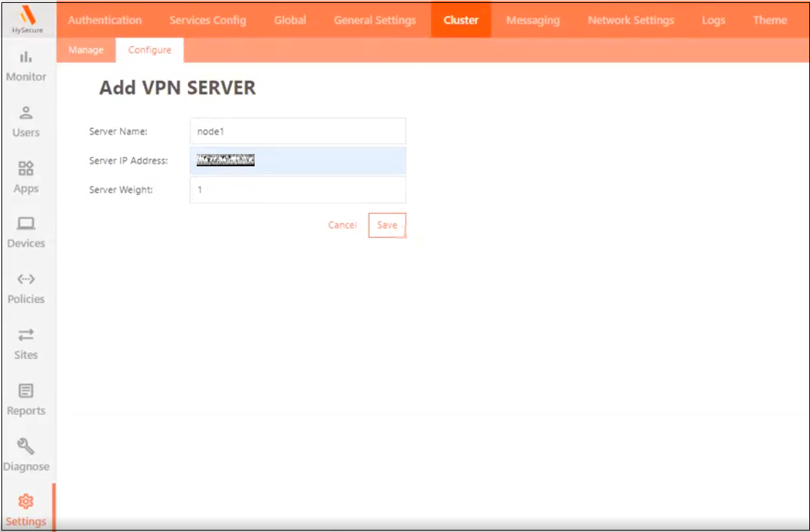Click the Settings gear icon
Screen dimensions: 810x532
coord(26,502)
